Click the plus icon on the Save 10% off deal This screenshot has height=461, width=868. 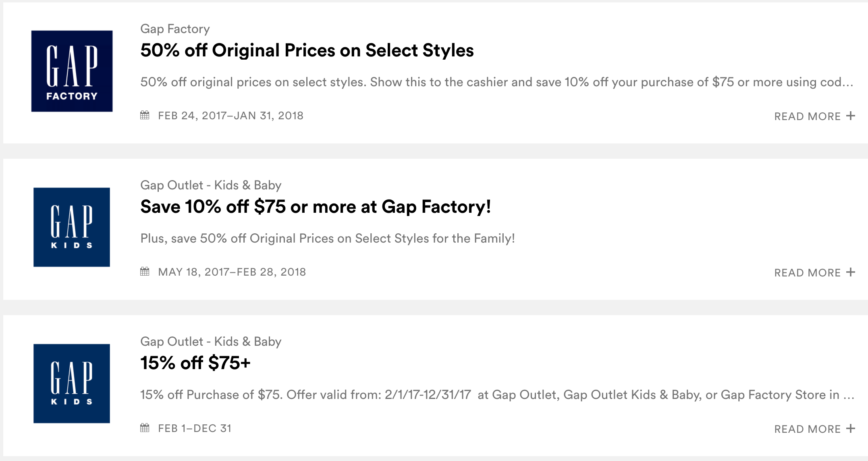[x=851, y=272]
